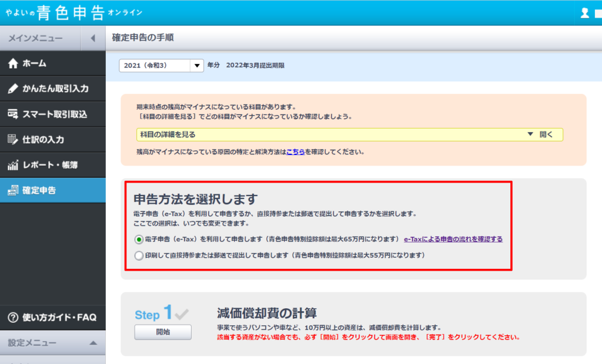Click the question mark help icon
The height and width of the screenshot is (364, 602).
(13, 317)
